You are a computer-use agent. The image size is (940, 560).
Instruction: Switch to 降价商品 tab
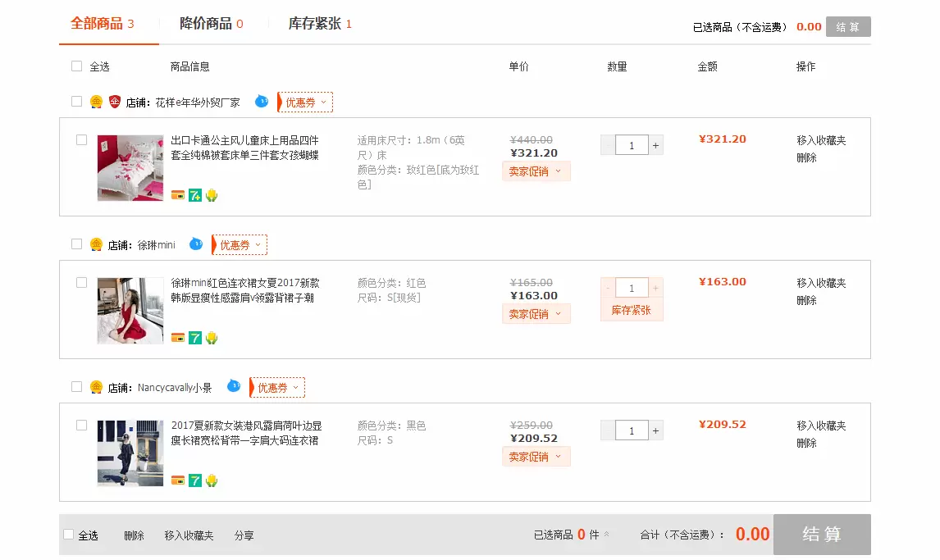[x=212, y=24]
